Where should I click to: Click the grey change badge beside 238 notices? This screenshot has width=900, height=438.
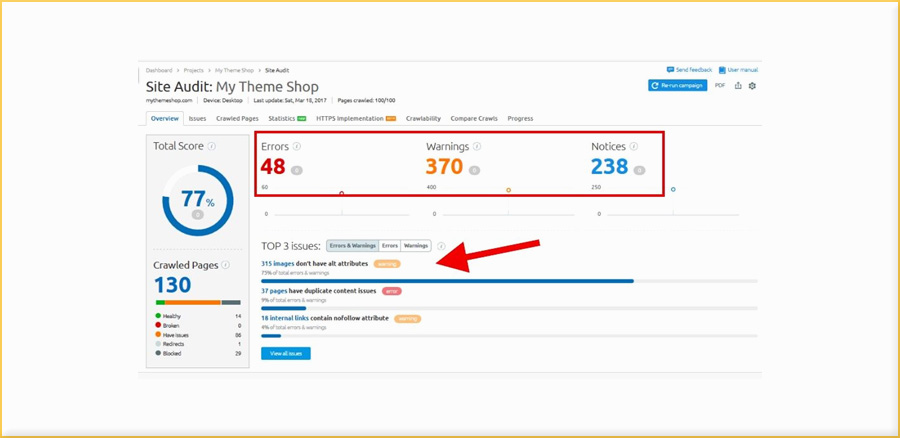[x=639, y=170]
